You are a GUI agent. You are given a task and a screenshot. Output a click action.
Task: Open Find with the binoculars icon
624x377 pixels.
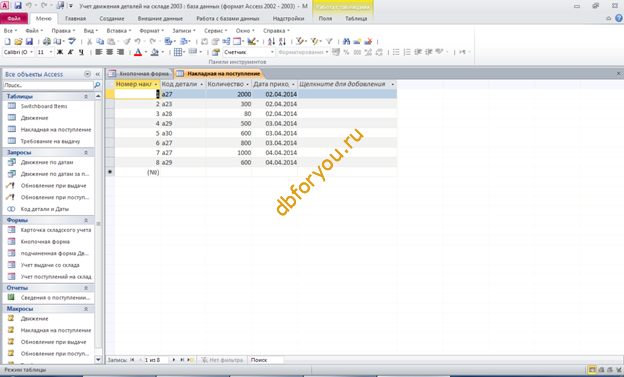pos(346,41)
